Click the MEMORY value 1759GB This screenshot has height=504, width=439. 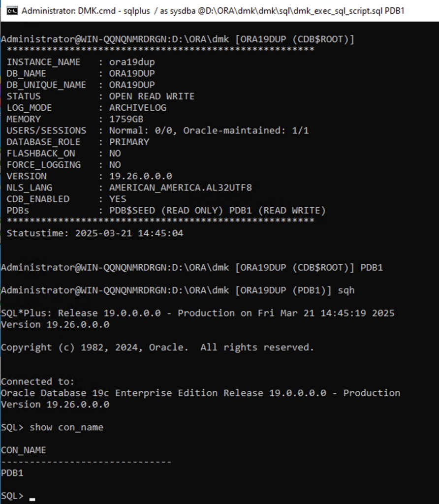pos(126,119)
